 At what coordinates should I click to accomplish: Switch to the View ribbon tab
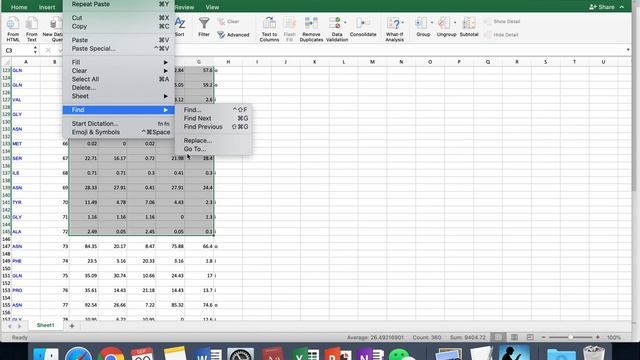(x=212, y=7)
